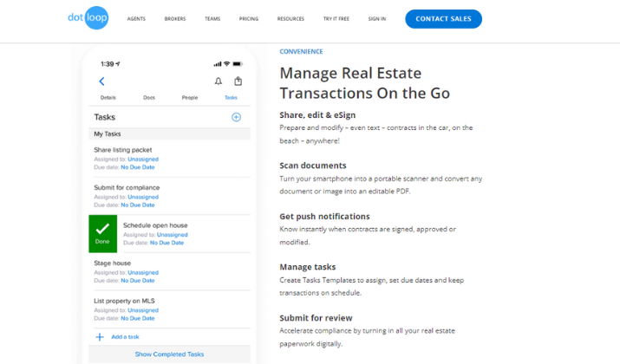Viewport: 620px width, 364px height.
Task: Open the Agents menu
Action: coord(136,18)
